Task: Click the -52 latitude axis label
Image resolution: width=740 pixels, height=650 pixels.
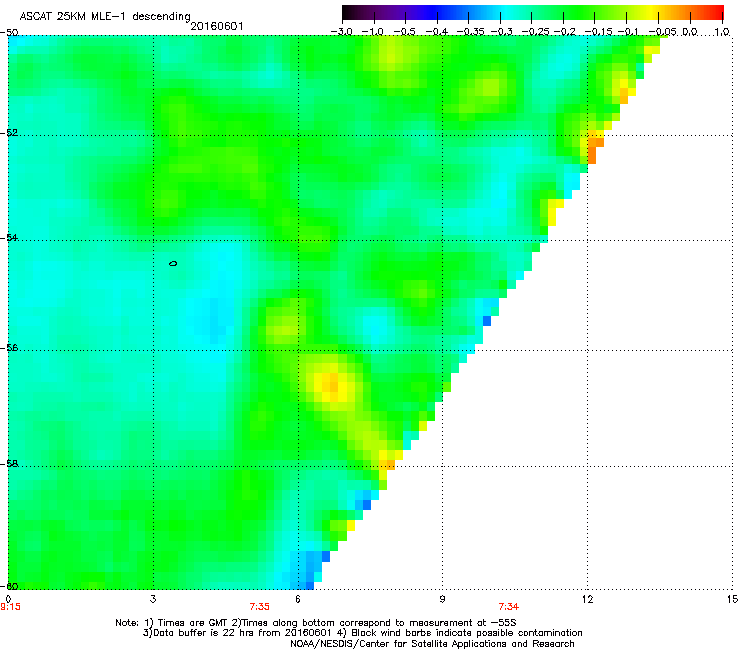Action: [x=9, y=133]
